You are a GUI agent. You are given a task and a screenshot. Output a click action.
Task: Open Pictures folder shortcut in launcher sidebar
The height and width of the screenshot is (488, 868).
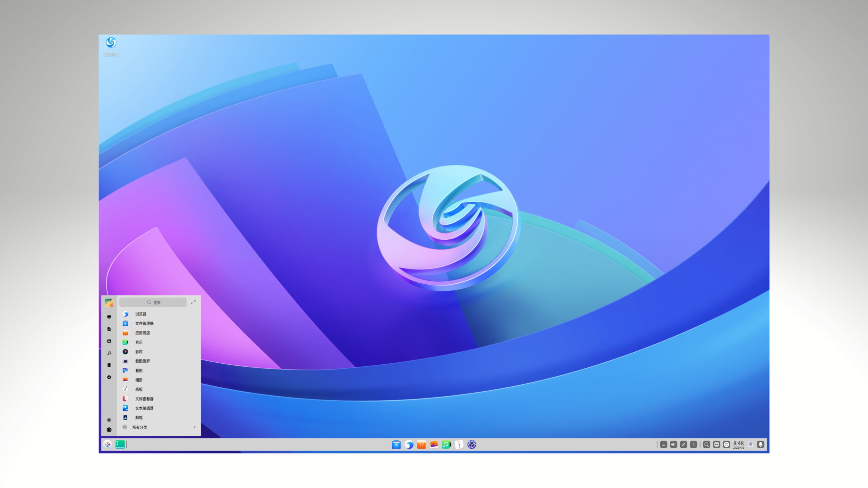[x=109, y=341]
